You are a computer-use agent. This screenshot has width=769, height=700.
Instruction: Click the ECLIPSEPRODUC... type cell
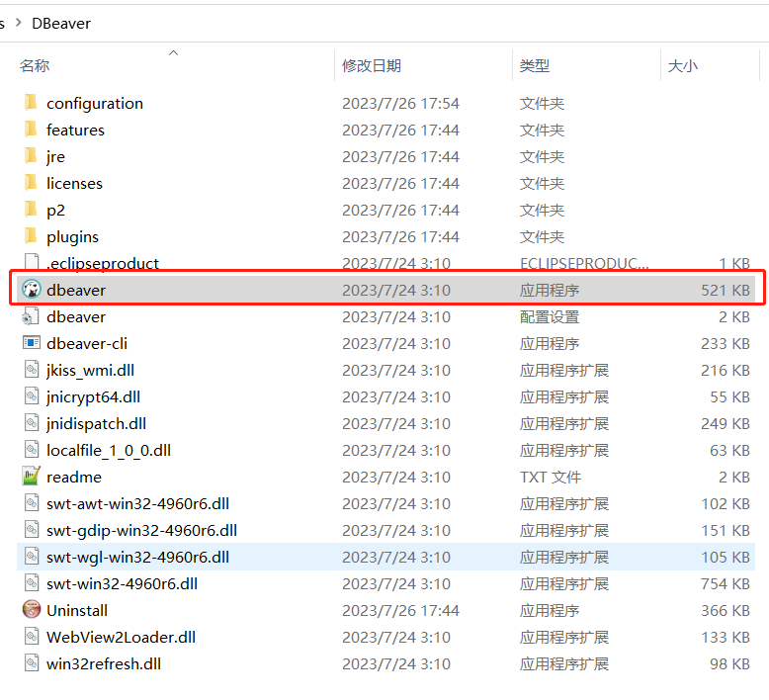point(584,263)
